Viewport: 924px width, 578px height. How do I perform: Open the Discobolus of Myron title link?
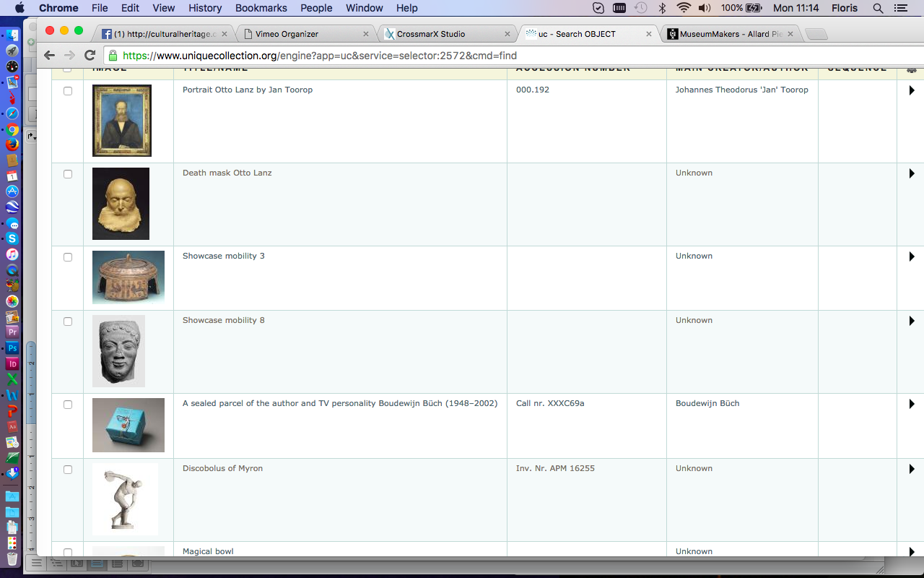pyautogui.click(x=222, y=468)
